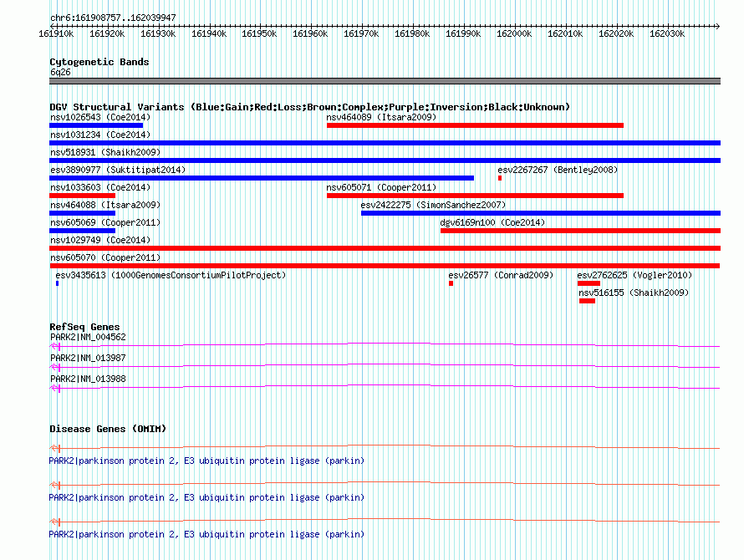
Task: Open third OMIM PARK2 parkin link
Action: (206, 534)
